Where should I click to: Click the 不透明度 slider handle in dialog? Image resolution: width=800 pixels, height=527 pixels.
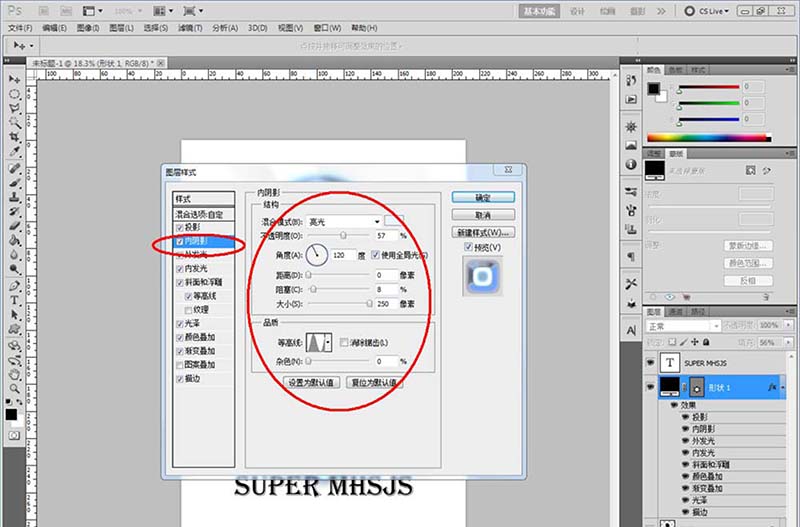343,236
